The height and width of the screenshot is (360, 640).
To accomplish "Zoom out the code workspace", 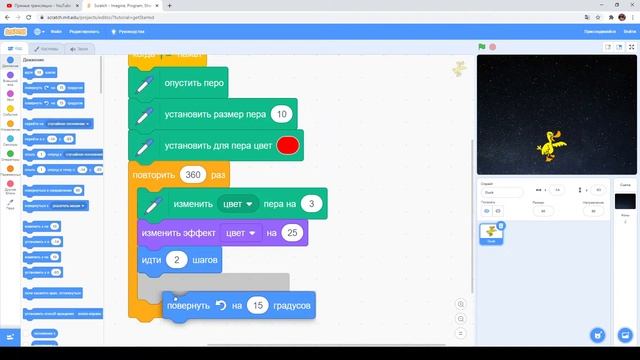I will (x=460, y=319).
